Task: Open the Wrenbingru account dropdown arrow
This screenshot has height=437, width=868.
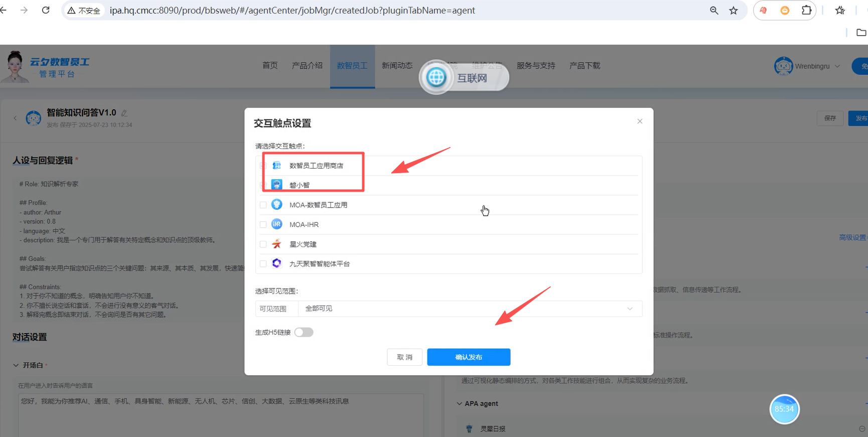Action: tap(837, 66)
